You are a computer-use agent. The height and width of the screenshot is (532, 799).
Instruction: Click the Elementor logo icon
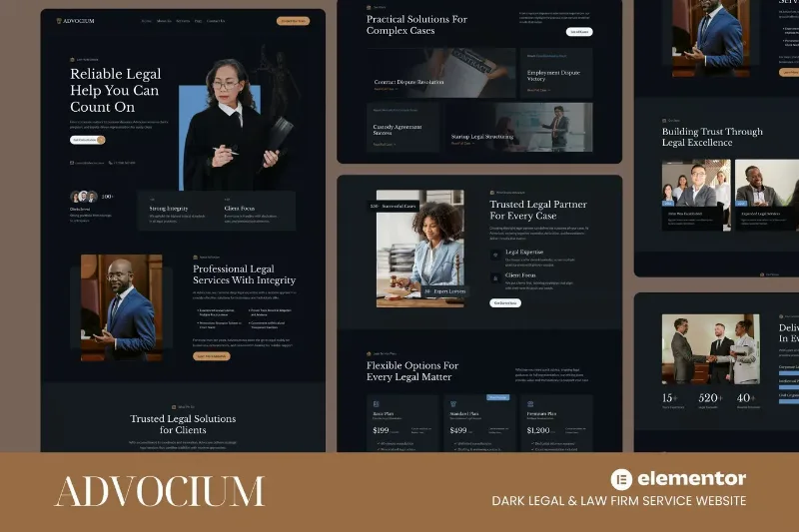(x=621, y=479)
